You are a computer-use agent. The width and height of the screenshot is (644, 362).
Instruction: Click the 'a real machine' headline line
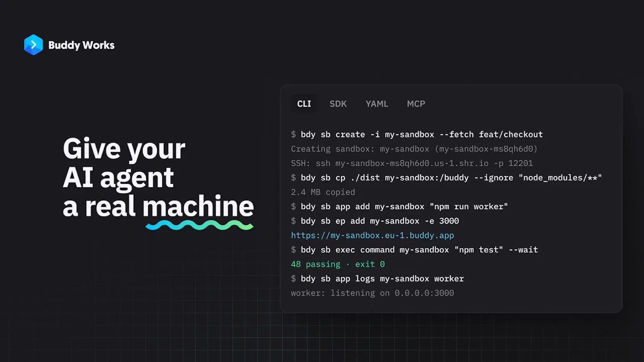click(158, 206)
